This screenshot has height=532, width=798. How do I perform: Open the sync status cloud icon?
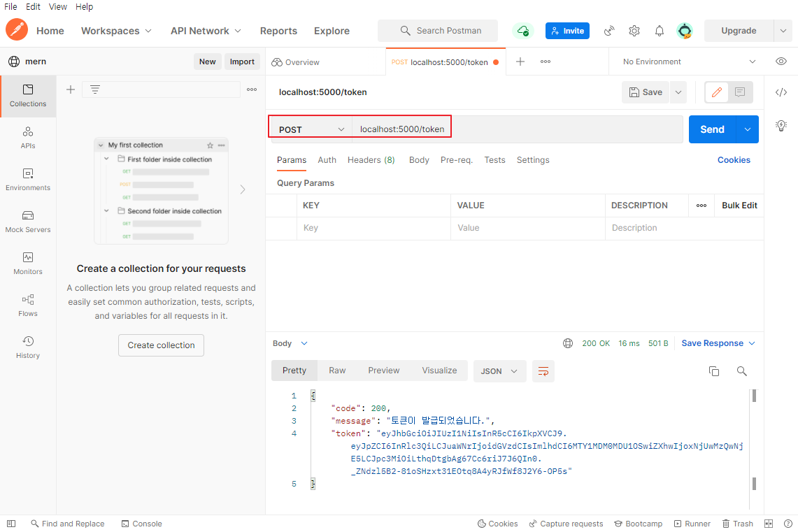coord(522,31)
